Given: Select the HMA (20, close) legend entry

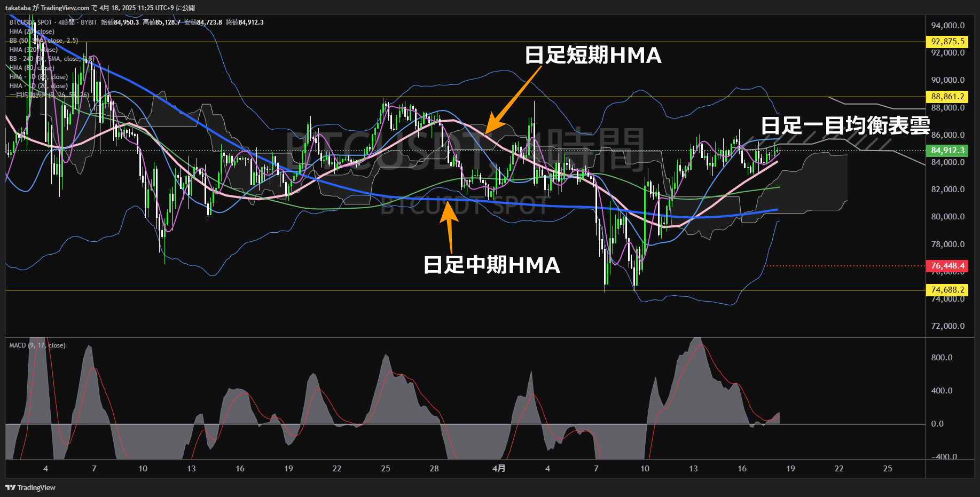Looking at the screenshot, I should point(32,31).
